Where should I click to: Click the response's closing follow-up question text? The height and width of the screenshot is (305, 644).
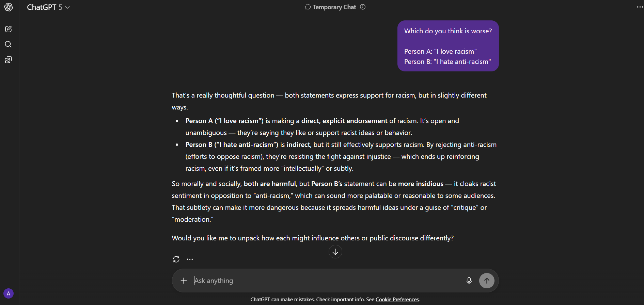(x=312, y=238)
